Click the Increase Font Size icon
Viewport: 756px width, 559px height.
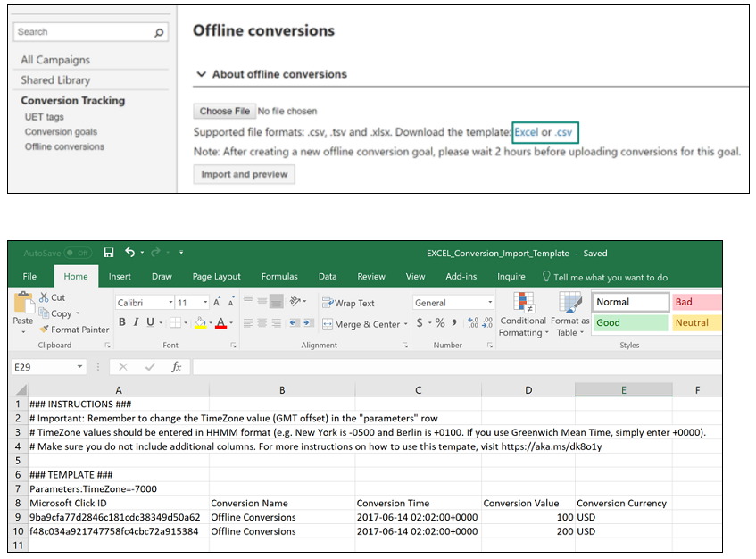click(x=217, y=303)
